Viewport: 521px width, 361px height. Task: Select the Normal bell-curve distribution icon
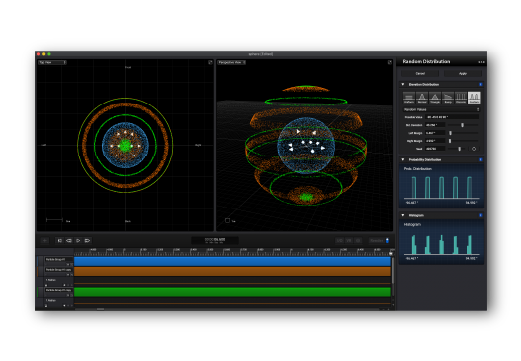pyautogui.click(x=422, y=98)
